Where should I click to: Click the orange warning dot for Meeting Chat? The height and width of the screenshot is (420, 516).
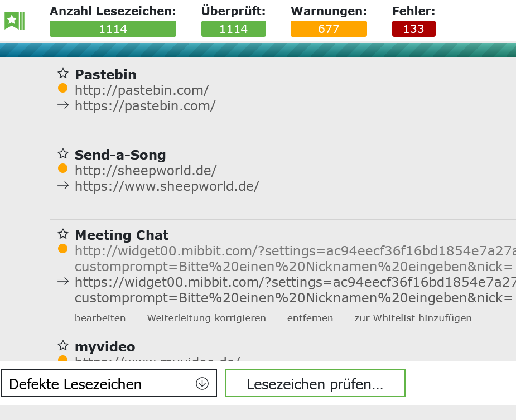(62, 249)
